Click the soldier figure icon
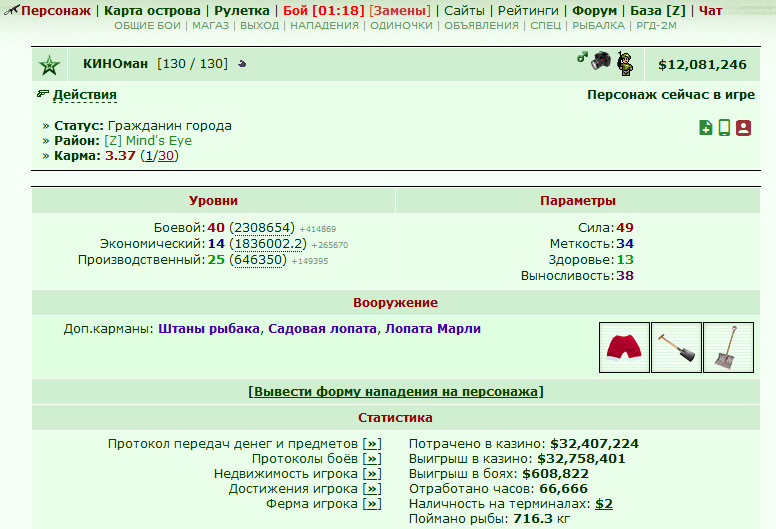This screenshot has height=529, width=776. click(626, 64)
